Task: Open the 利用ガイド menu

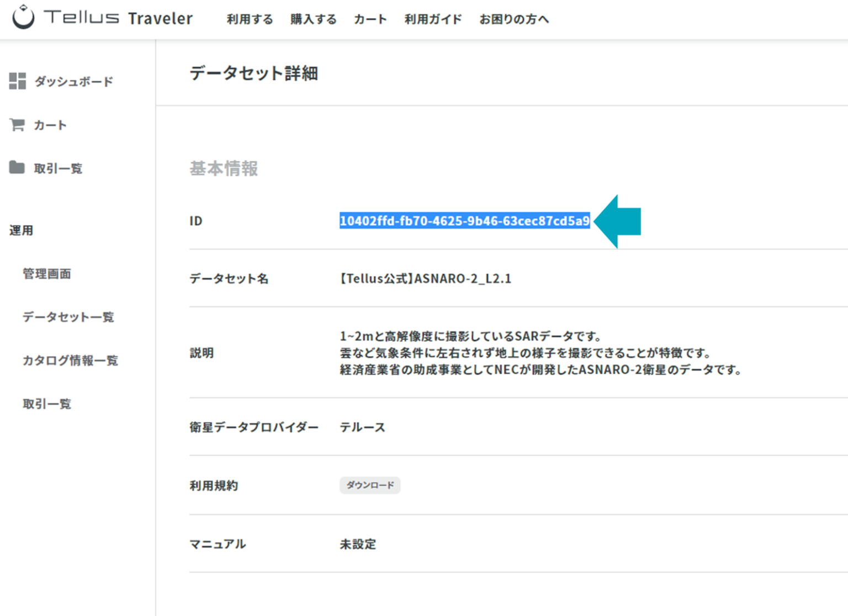Action: coord(433,19)
